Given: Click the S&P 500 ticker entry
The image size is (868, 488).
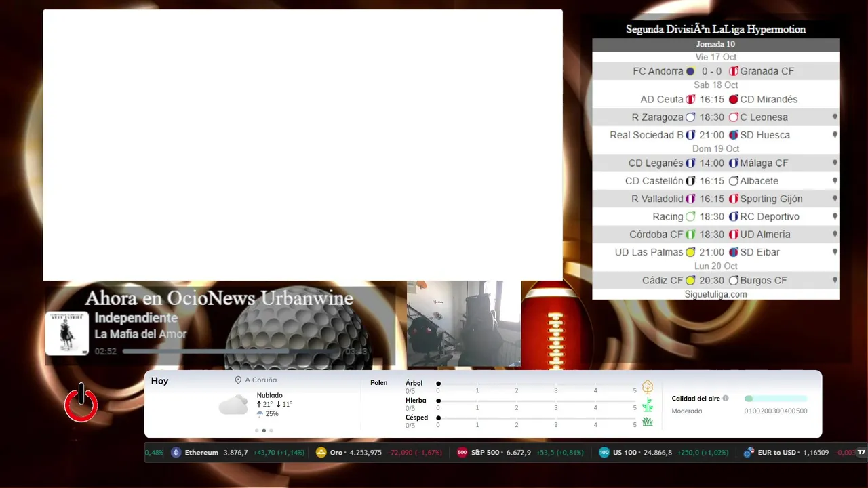Looking at the screenshot, I should (x=520, y=453).
